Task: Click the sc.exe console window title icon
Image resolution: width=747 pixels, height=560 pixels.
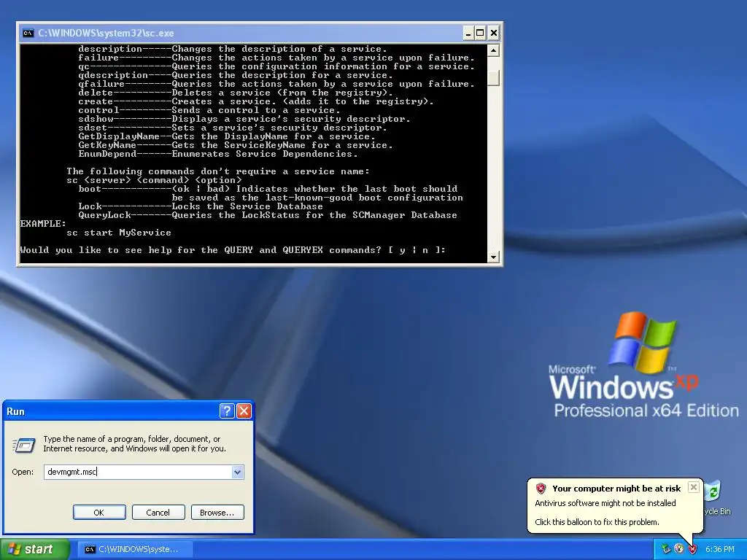Action: click(x=28, y=33)
